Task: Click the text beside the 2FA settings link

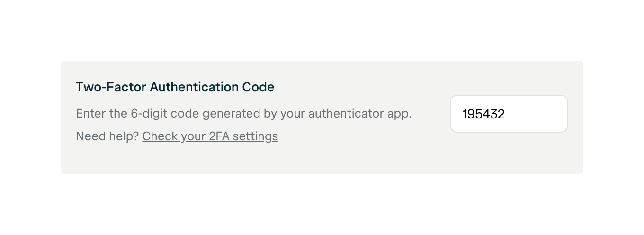Action: pyautogui.click(x=107, y=136)
